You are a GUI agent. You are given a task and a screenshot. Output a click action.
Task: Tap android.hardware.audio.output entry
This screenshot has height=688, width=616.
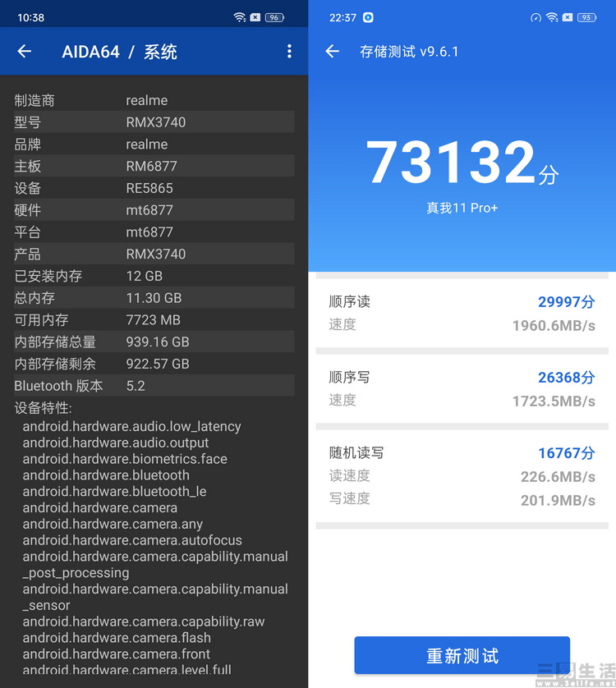pos(116,443)
